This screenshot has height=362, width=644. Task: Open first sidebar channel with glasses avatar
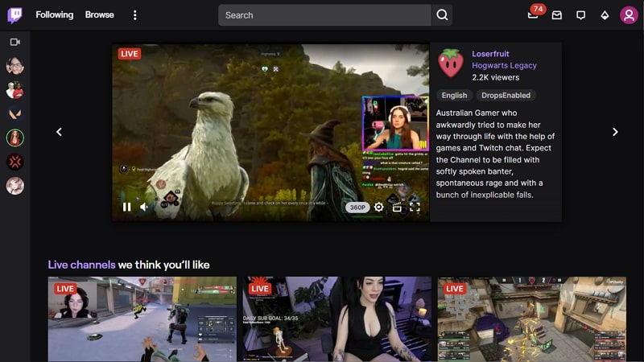(x=14, y=66)
